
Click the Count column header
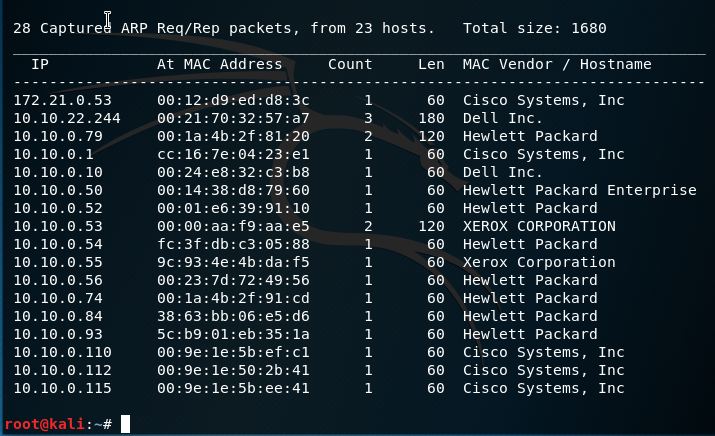pos(350,64)
